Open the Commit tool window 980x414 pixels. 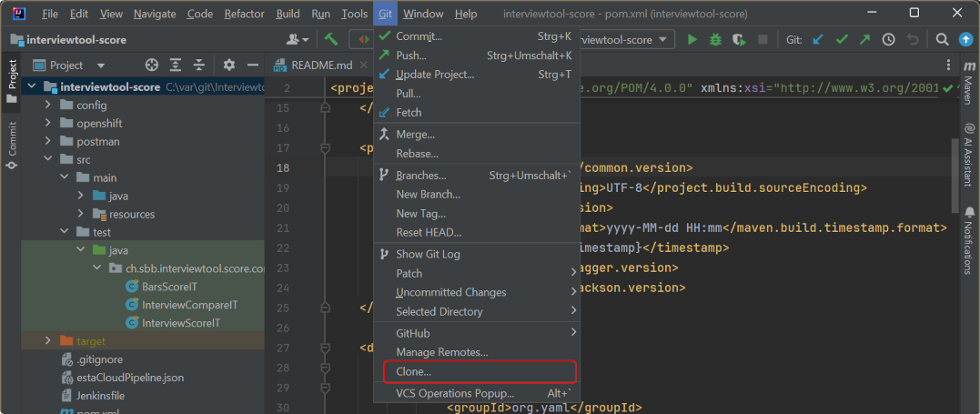[x=11, y=146]
